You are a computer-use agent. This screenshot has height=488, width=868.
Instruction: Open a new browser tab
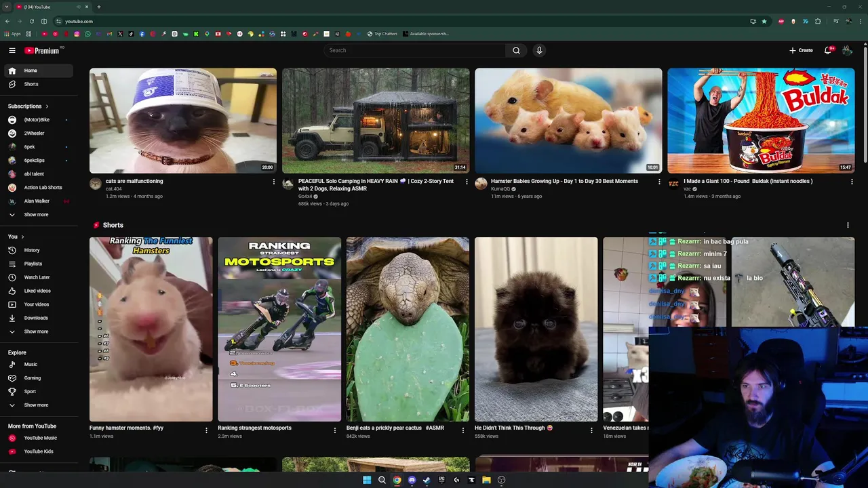[x=98, y=7]
